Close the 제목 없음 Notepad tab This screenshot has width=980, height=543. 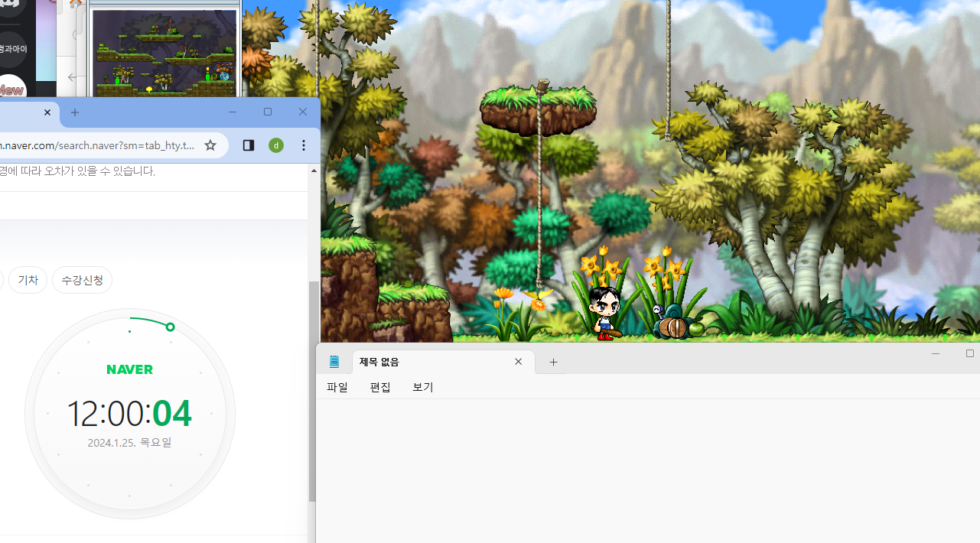(518, 362)
